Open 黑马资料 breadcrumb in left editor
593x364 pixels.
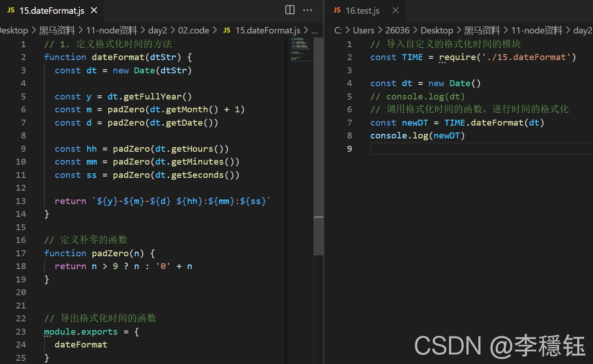click(57, 30)
